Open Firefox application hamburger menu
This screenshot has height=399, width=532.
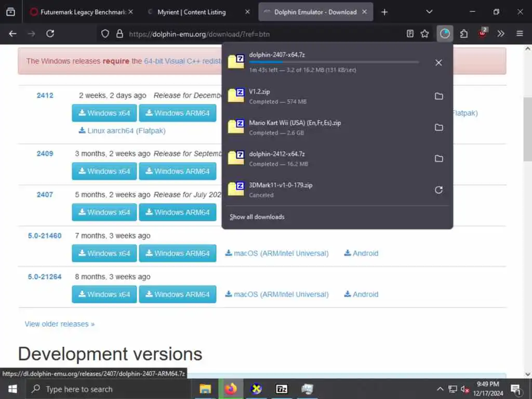[520, 34]
